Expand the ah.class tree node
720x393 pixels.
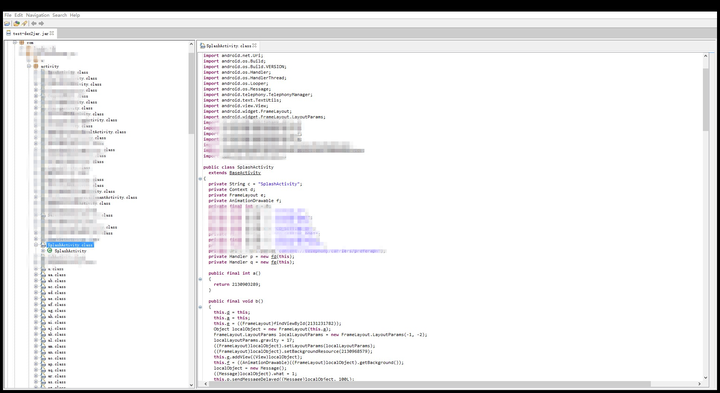pos(36,316)
